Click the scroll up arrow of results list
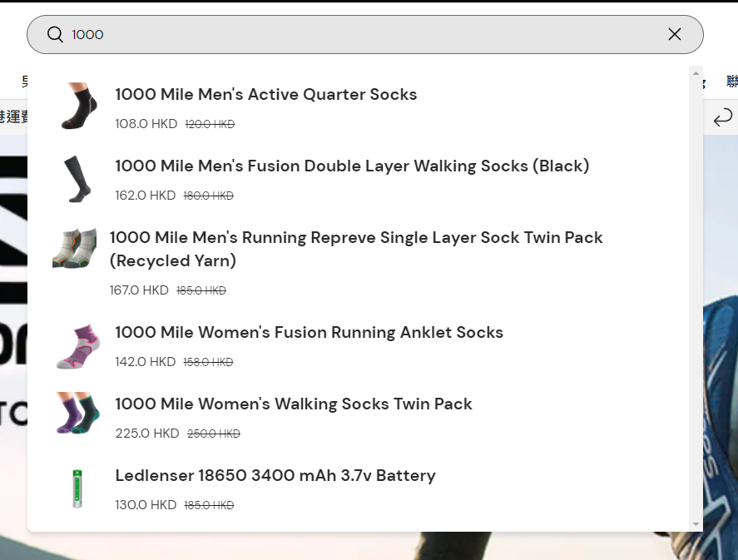Image resolution: width=738 pixels, height=560 pixels. point(696,73)
